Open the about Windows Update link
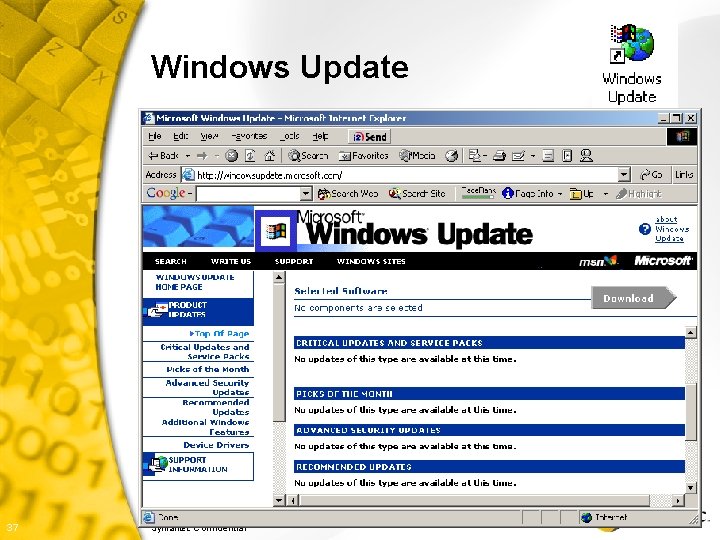Viewport: 720px width, 540px height. 671,229
